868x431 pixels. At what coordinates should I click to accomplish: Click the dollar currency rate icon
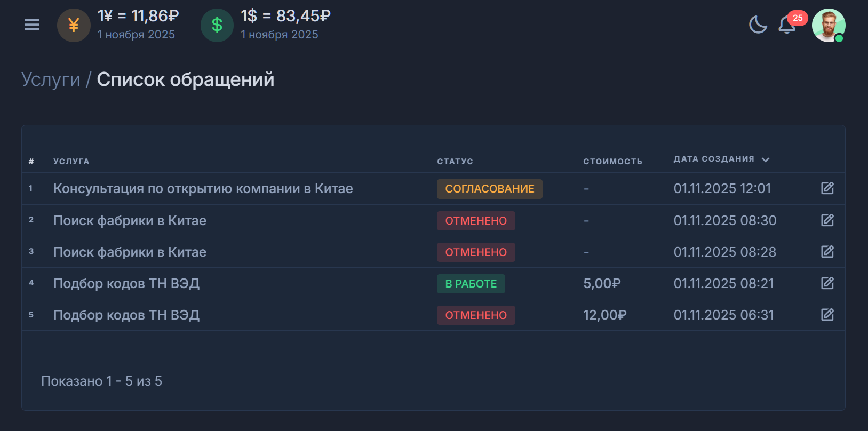[x=217, y=25]
